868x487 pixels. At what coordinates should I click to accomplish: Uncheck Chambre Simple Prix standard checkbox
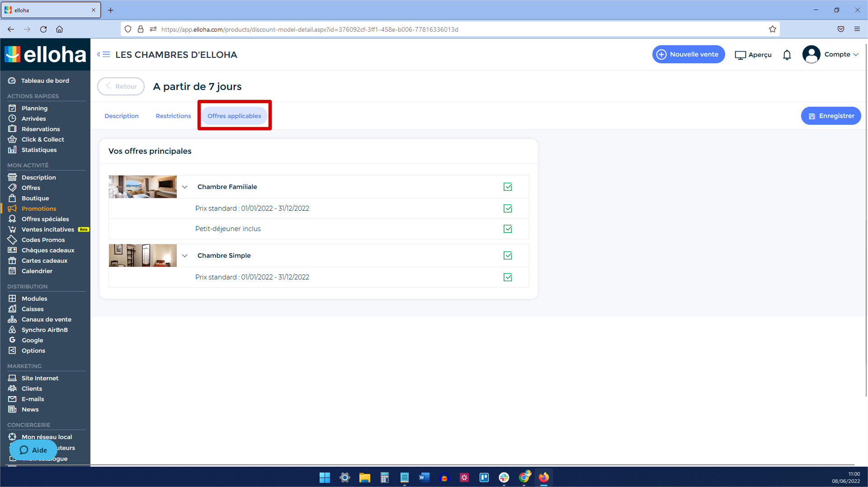coord(508,277)
